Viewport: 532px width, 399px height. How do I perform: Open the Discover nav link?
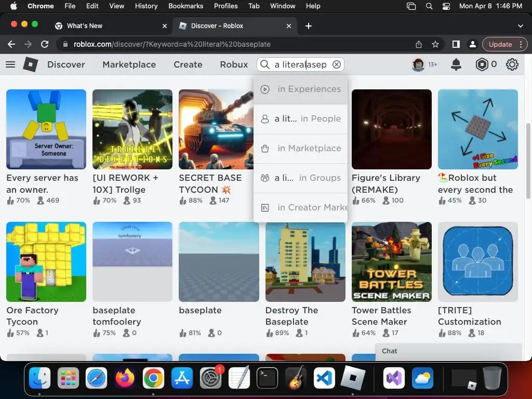[66, 64]
